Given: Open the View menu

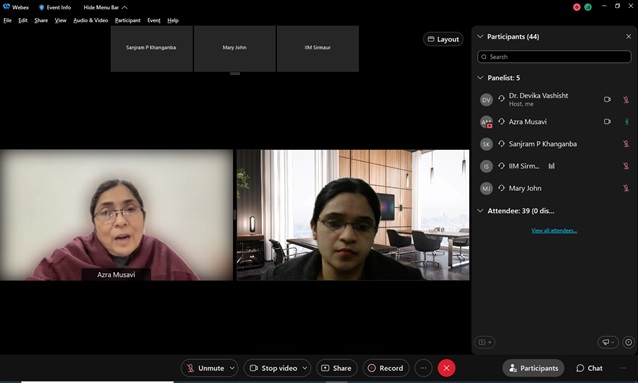Looking at the screenshot, I should pyautogui.click(x=60, y=20).
